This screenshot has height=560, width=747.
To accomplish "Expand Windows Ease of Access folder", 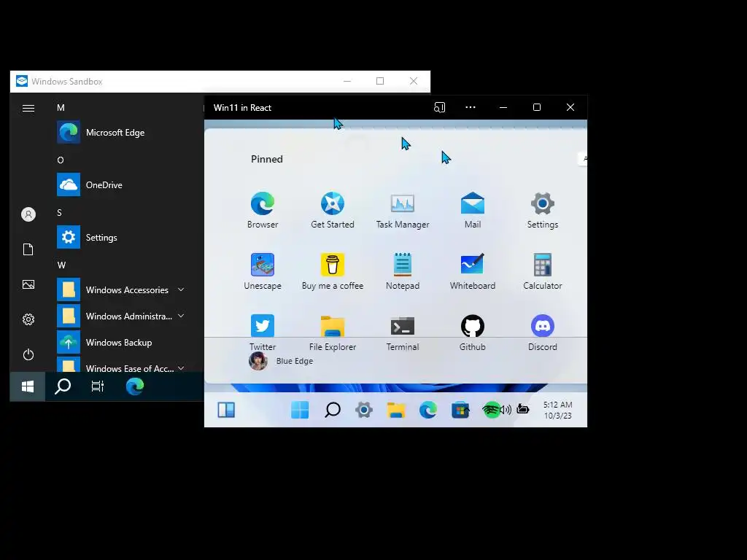I will pyautogui.click(x=120, y=366).
